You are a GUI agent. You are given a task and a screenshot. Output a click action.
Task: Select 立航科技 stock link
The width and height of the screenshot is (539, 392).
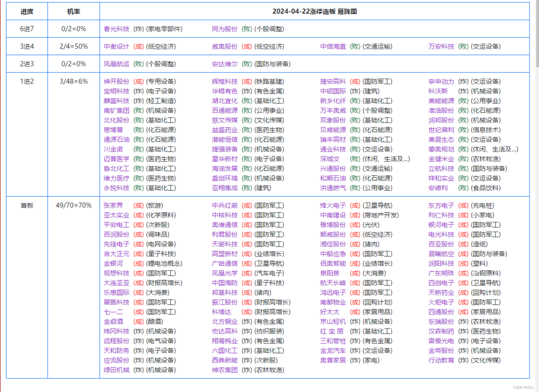pyautogui.click(x=441, y=169)
